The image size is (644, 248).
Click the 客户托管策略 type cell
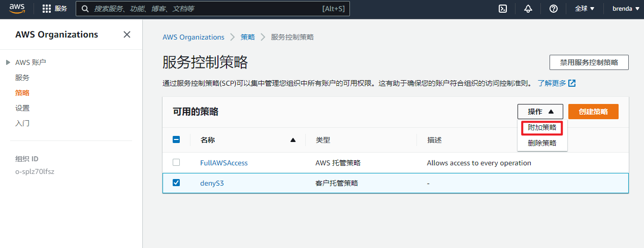[337, 183]
